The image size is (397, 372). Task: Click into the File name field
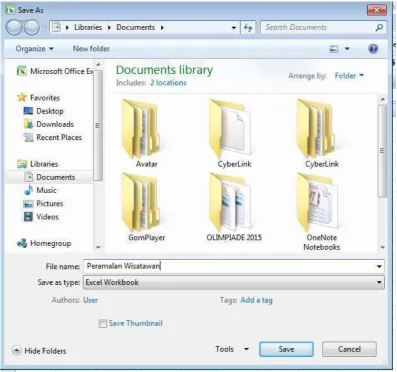click(234, 266)
